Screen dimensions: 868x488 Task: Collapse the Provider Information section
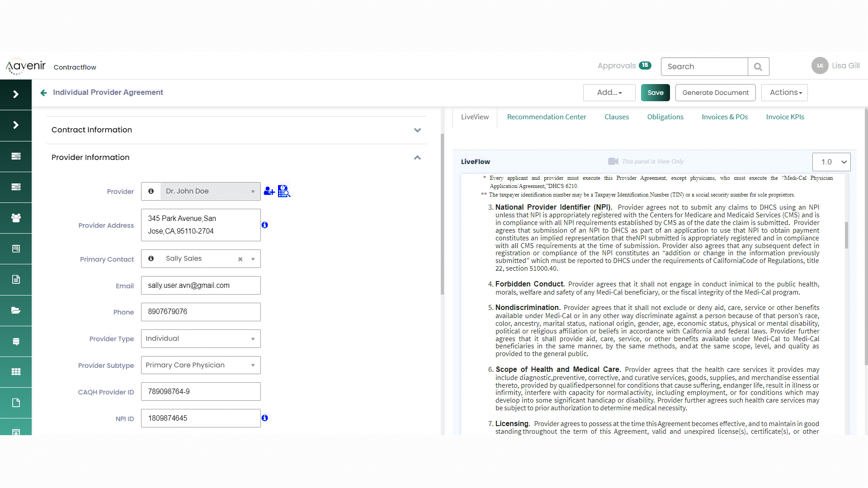417,158
